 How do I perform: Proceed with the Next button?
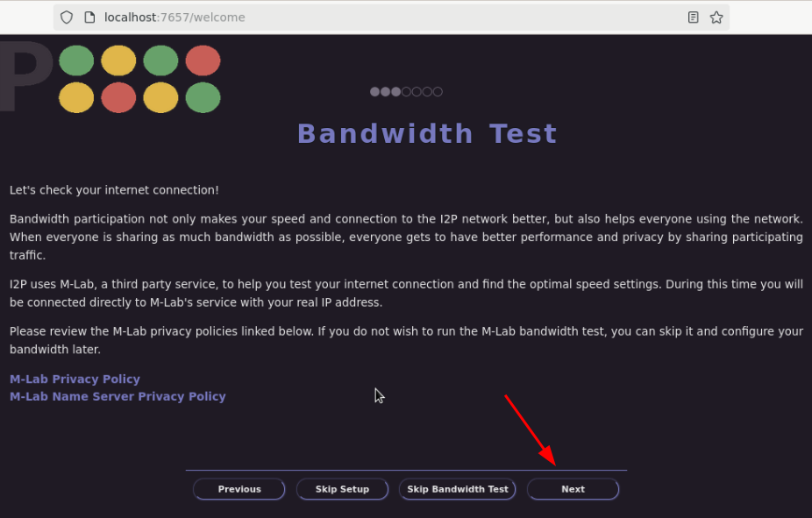(573, 489)
